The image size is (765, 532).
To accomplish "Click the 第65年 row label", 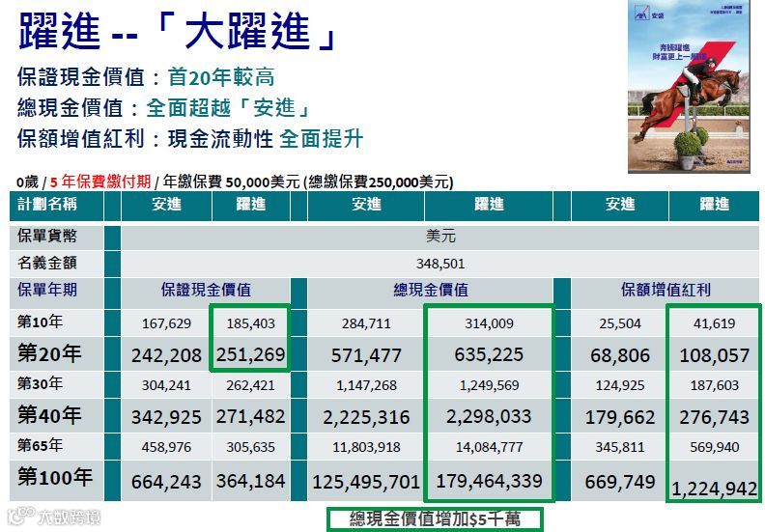I will tap(40, 445).
